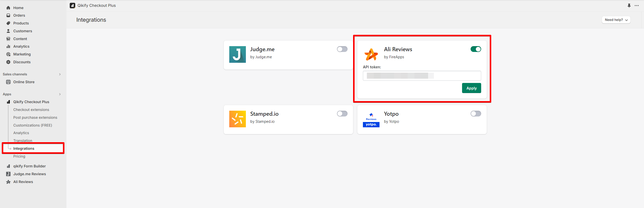
Task: Click the API token input field
Action: [422, 76]
